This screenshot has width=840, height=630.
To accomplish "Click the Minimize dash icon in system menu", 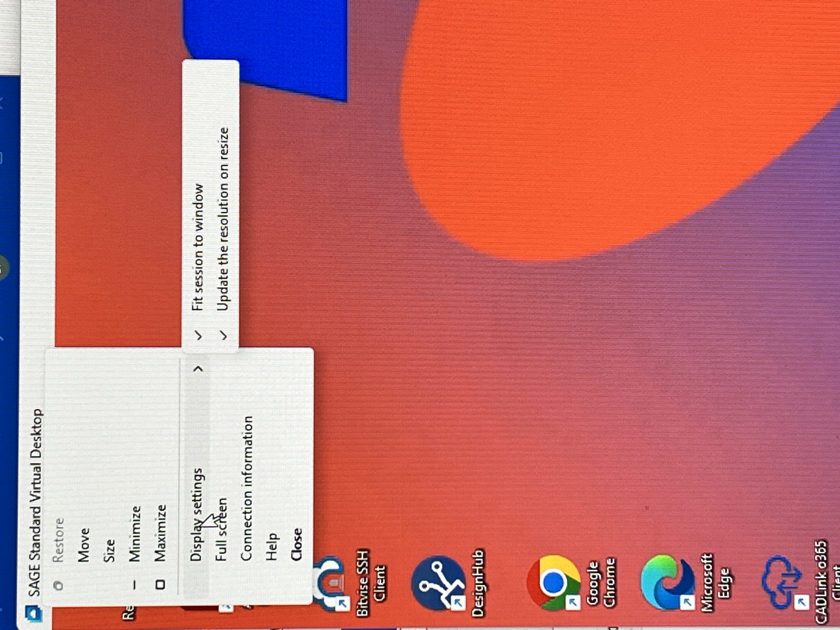I will (x=134, y=585).
